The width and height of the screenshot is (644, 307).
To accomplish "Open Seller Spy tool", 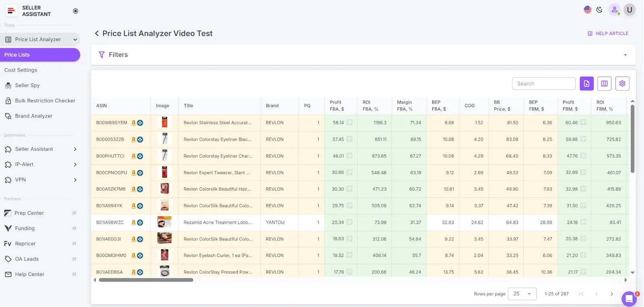I will (27, 85).
